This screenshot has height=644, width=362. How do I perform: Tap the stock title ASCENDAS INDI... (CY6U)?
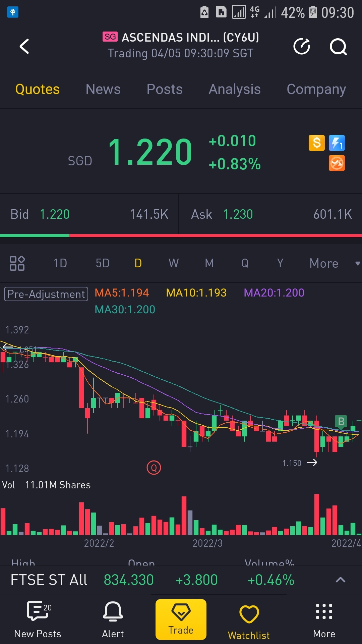tap(190, 37)
